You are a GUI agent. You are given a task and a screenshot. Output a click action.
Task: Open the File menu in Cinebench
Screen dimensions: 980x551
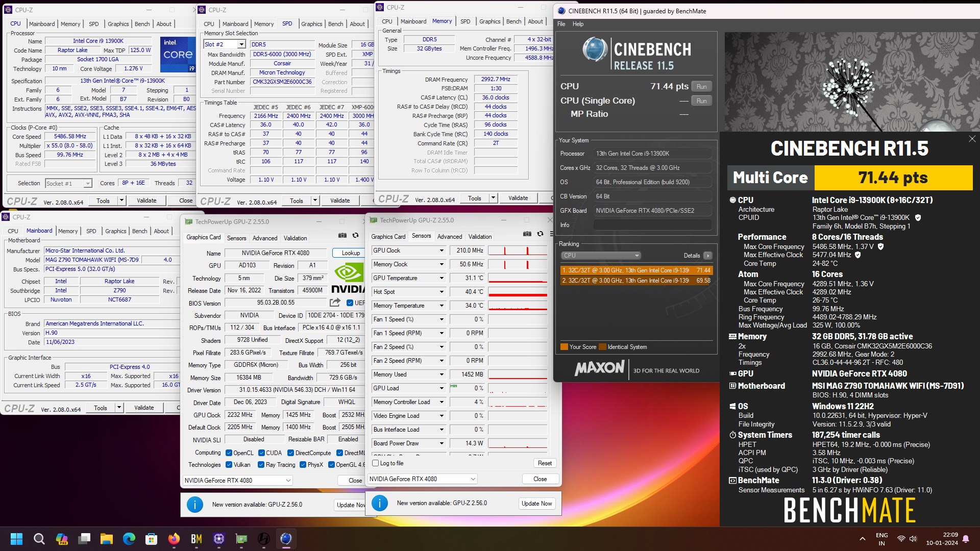561,24
